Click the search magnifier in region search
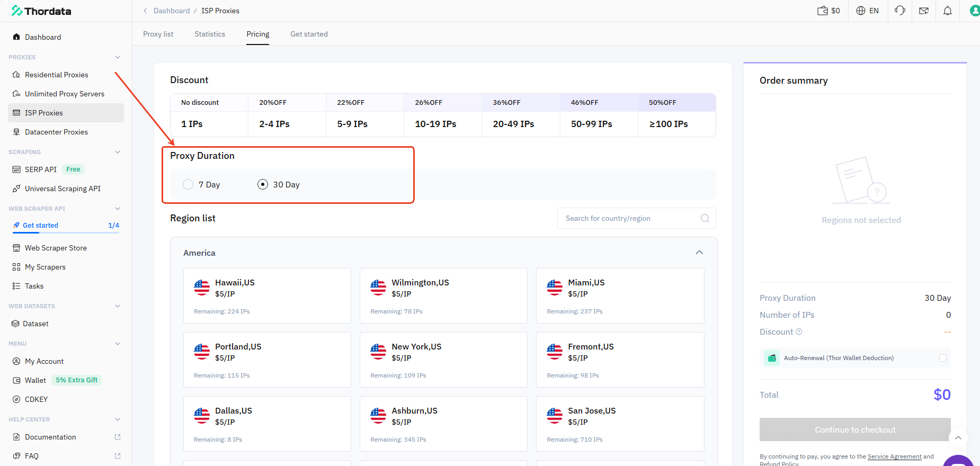The image size is (980, 466). pyautogui.click(x=705, y=218)
